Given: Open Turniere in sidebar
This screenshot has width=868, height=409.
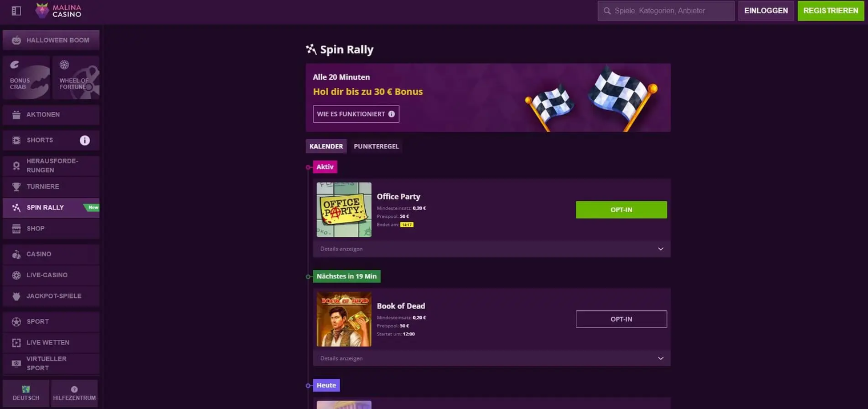Looking at the screenshot, I should pos(51,187).
